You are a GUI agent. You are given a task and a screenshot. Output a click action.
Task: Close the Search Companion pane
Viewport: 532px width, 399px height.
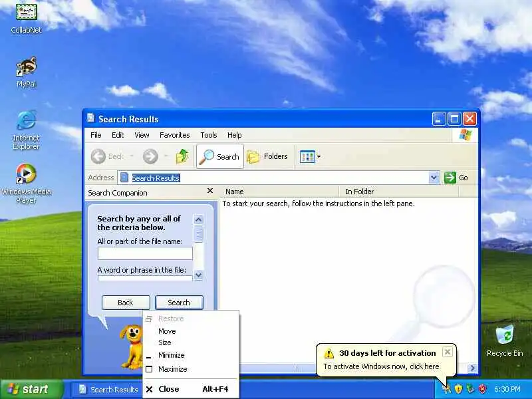(x=210, y=191)
